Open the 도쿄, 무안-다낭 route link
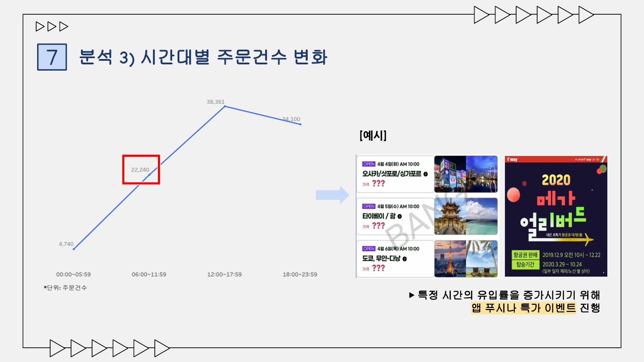Image resolution: width=644 pixels, height=362 pixels. [381, 258]
